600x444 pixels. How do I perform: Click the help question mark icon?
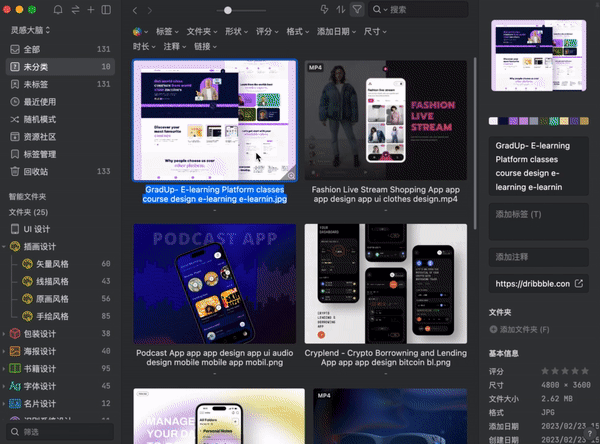tap(590, 433)
